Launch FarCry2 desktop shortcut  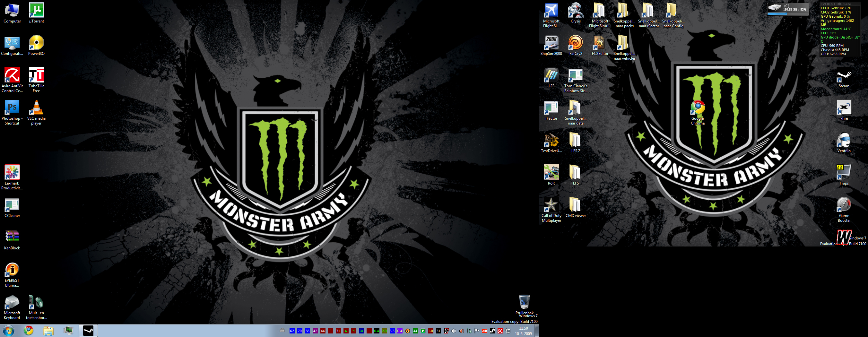click(576, 46)
